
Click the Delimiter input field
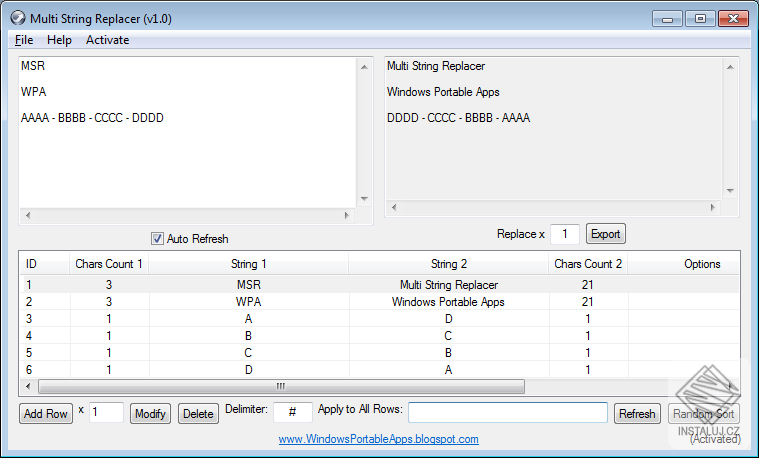pyautogui.click(x=293, y=412)
